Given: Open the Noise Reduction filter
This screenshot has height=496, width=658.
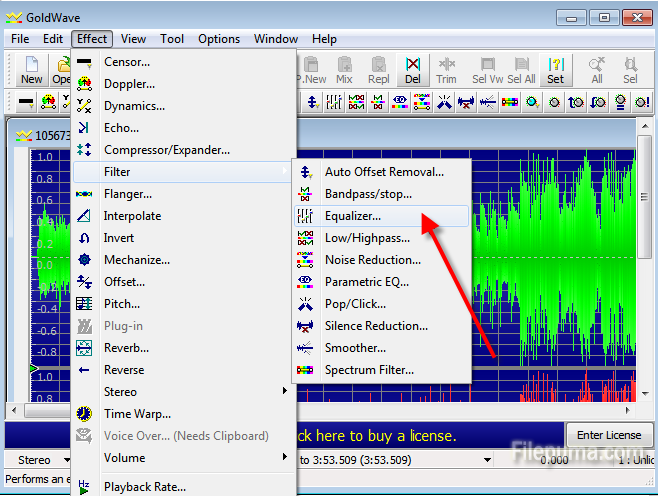Looking at the screenshot, I should tap(372, 260).
